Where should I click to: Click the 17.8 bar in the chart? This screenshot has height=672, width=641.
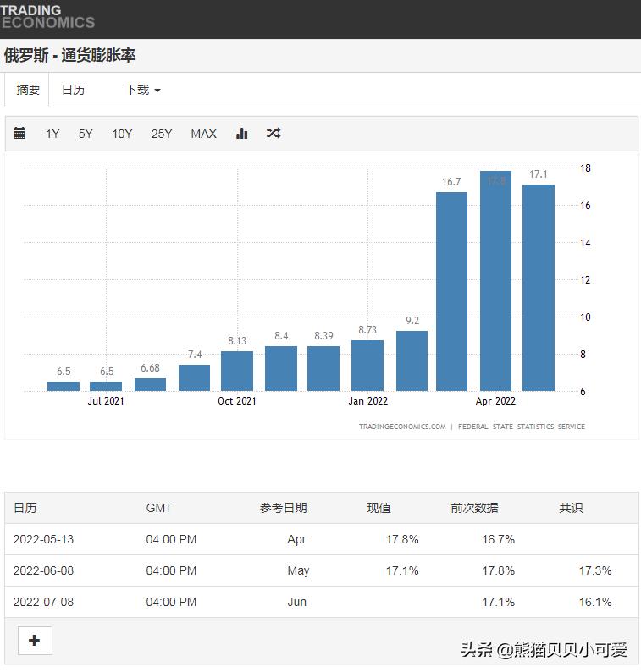click(x=495, y=284)
